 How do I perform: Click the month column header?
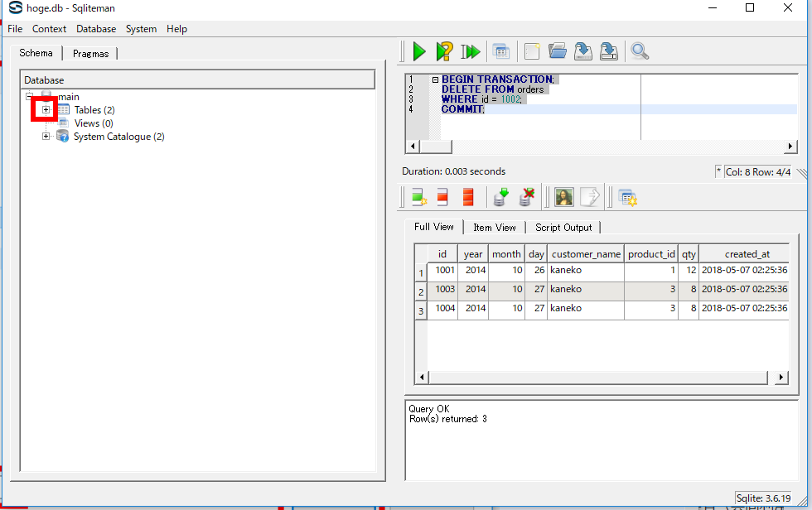(x=506, y=254)
